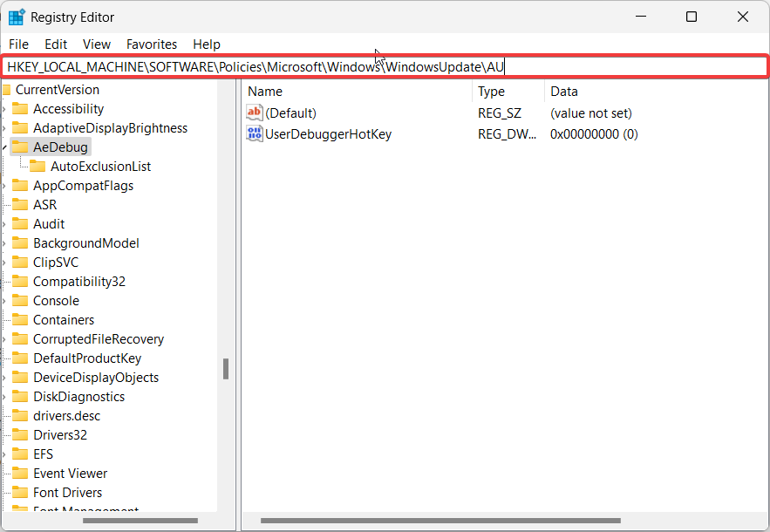Expand the Console key

[x=4, y=301]
